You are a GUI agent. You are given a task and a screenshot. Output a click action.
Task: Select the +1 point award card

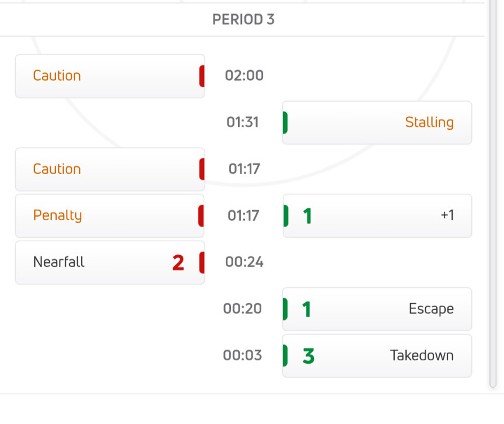coord(377,216)
